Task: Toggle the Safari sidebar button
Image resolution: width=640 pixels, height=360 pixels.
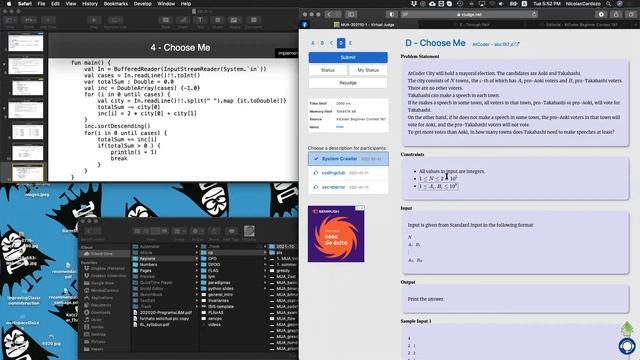Action: (351, 14)
